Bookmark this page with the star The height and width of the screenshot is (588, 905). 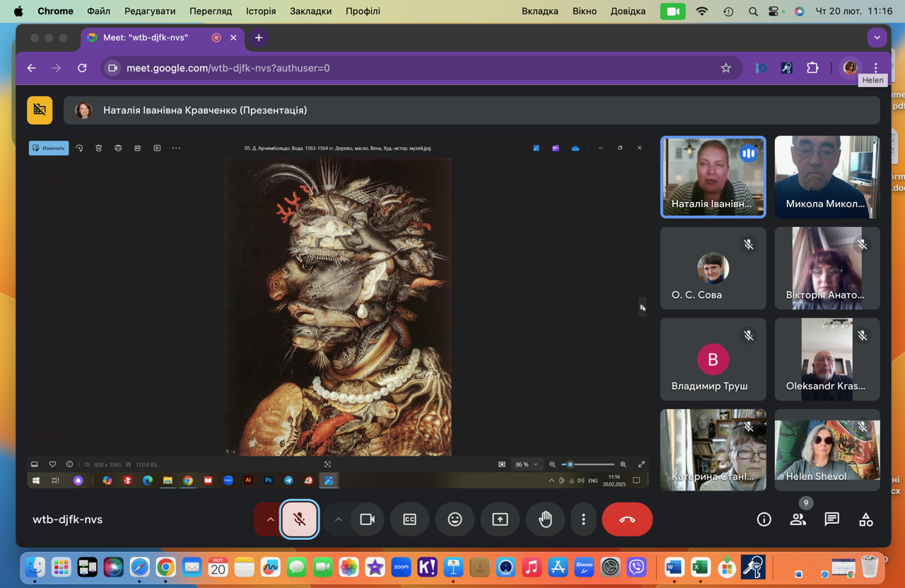[725, 68]
